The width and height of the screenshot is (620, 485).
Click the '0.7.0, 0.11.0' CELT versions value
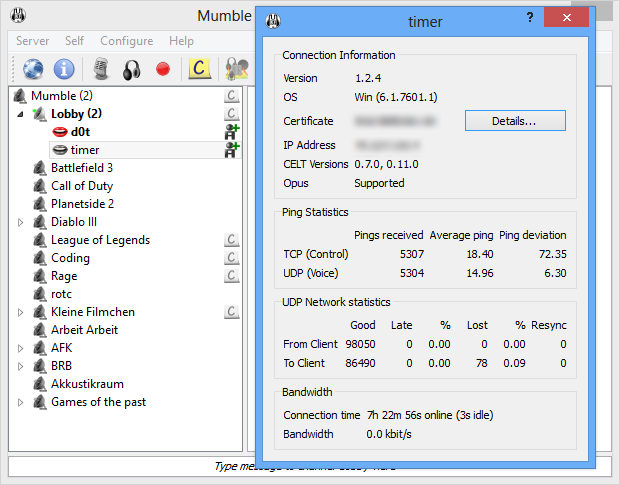point(386,164)
